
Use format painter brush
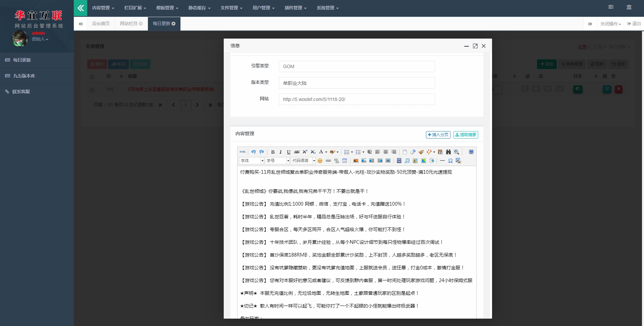(421, 152)
